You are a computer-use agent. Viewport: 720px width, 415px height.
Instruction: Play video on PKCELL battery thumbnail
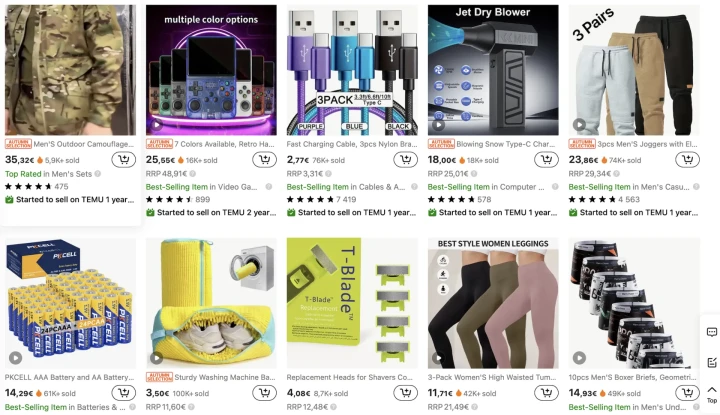pyautogui.click(x=15, y=358)
